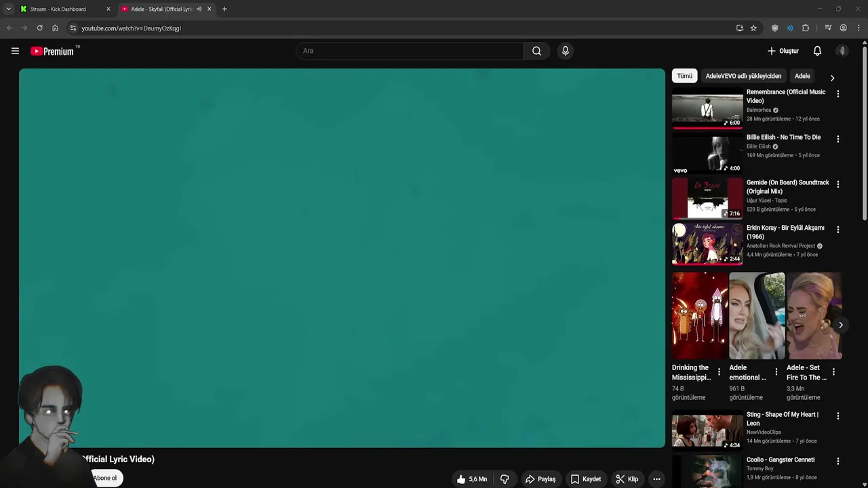Click the Kaydet save button
The image size is (868, 488).
coord(585,479)
